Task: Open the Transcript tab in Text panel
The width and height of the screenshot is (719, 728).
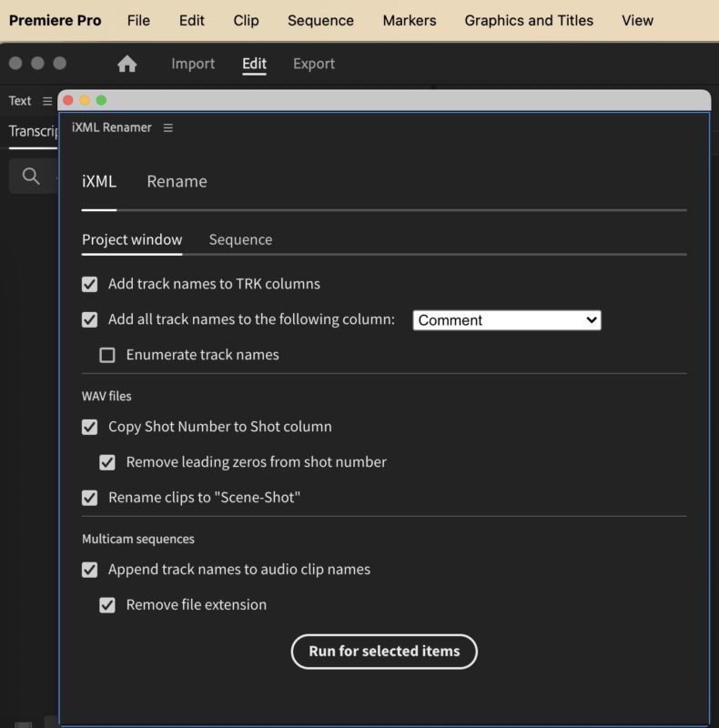Action: (x=34, y=131)
